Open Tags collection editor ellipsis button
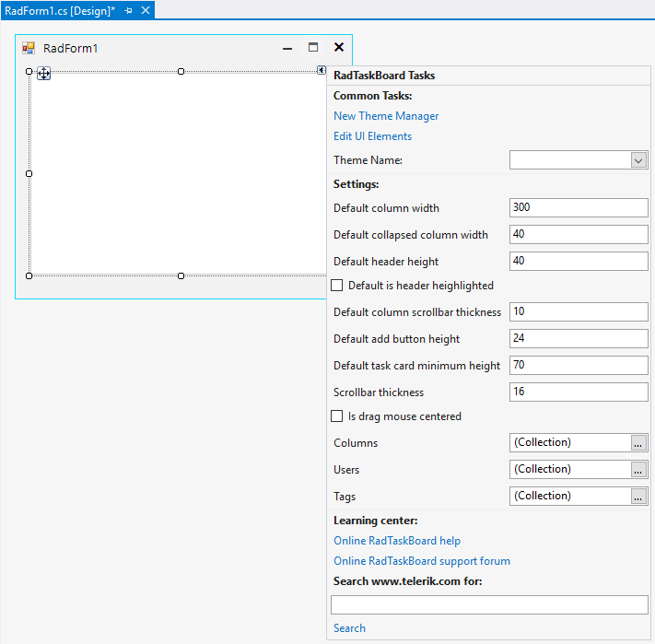Image resolution: width=655 pixels, height=644 pixels. (637, 497)
